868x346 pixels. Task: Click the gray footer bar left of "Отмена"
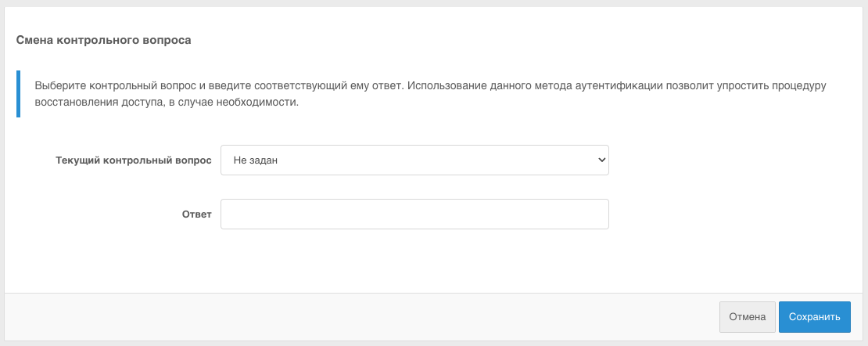point(360,317)
